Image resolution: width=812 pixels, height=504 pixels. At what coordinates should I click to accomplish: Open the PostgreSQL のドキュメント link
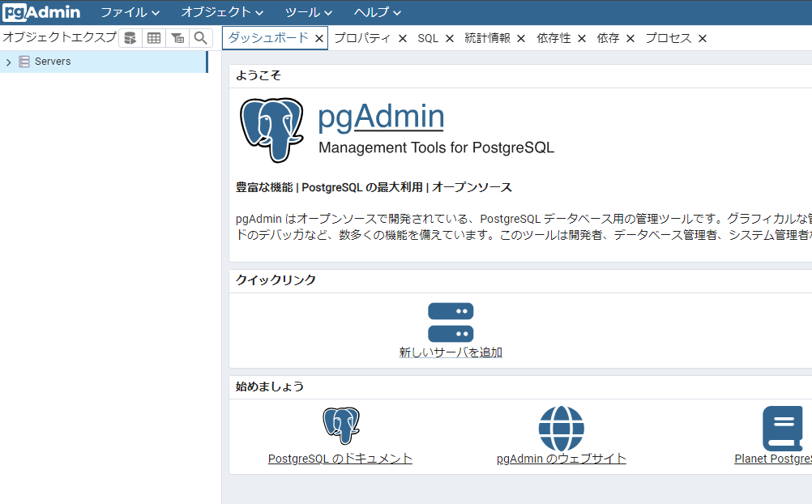(340, 458)
